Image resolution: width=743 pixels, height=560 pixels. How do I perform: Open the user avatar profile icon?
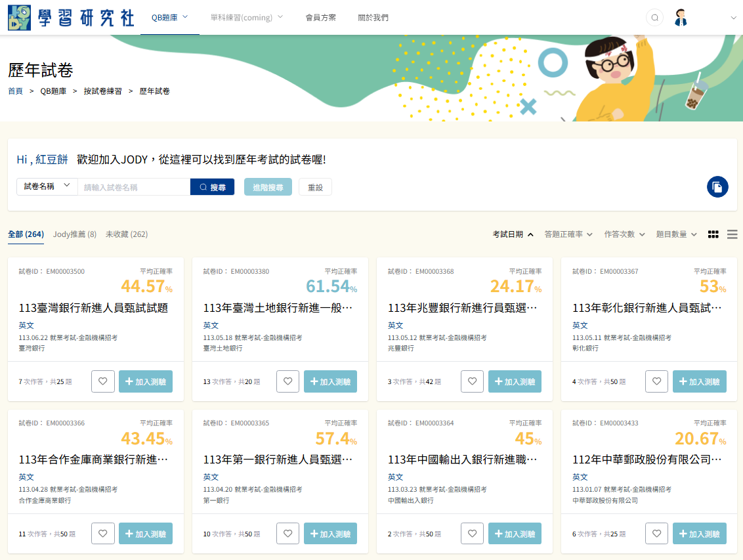coord(681,18)
